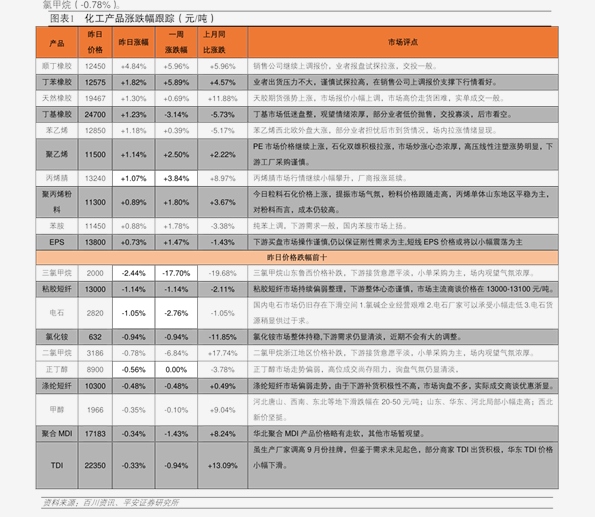Select the -0.56% cell

134,369
